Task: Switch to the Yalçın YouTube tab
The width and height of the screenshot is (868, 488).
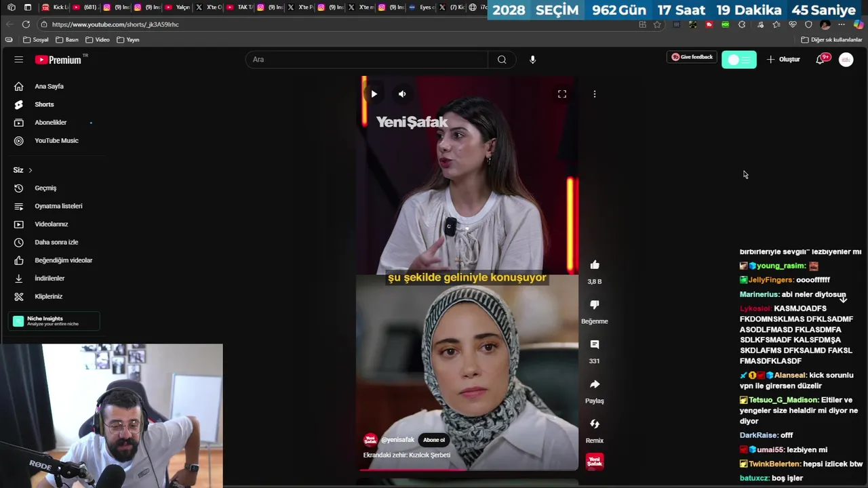Action: 178,7
